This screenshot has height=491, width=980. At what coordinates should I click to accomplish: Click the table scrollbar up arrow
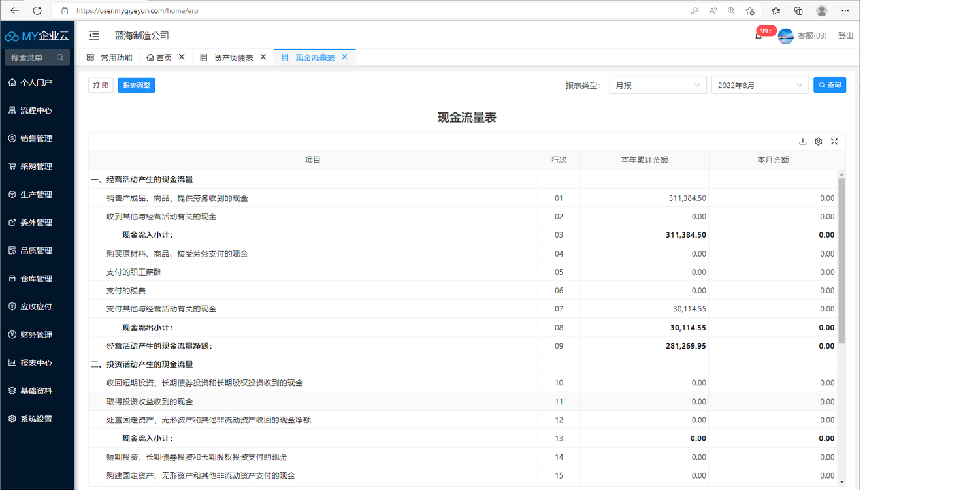[x=841, y=174]
